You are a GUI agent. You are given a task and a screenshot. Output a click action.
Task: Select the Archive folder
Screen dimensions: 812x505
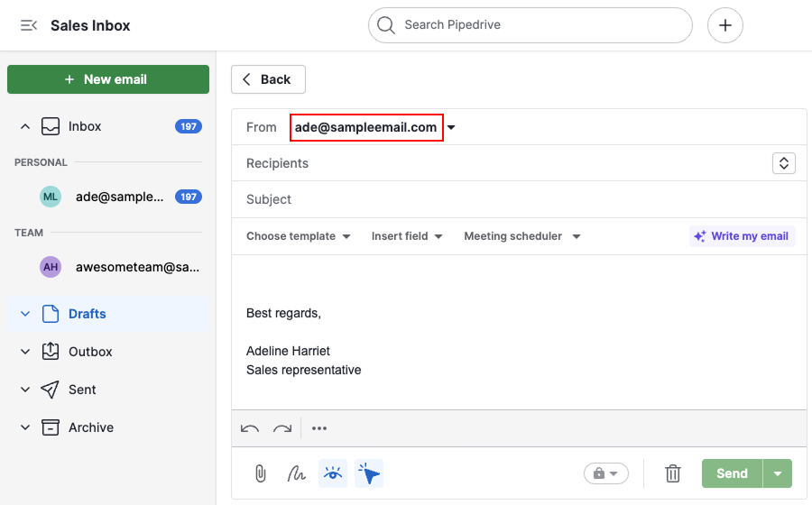point(90,427)
